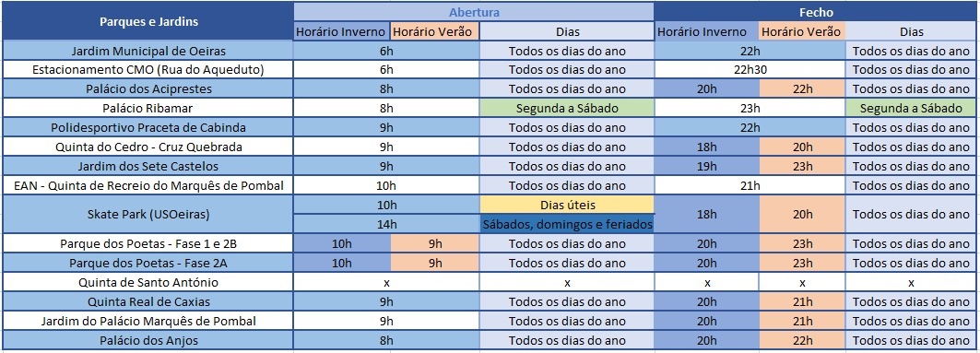Select Palácio dos Anjos 8h opening cell
This screenshot has height=353, width=980.
click(x=387, y=340)
